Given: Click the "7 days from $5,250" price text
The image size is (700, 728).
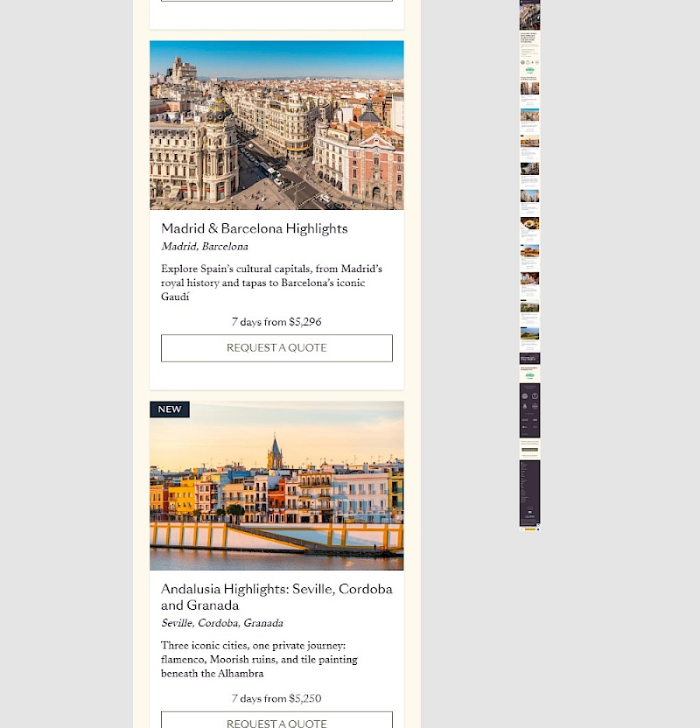Looking at the screenshot, I should coord(276,698).
